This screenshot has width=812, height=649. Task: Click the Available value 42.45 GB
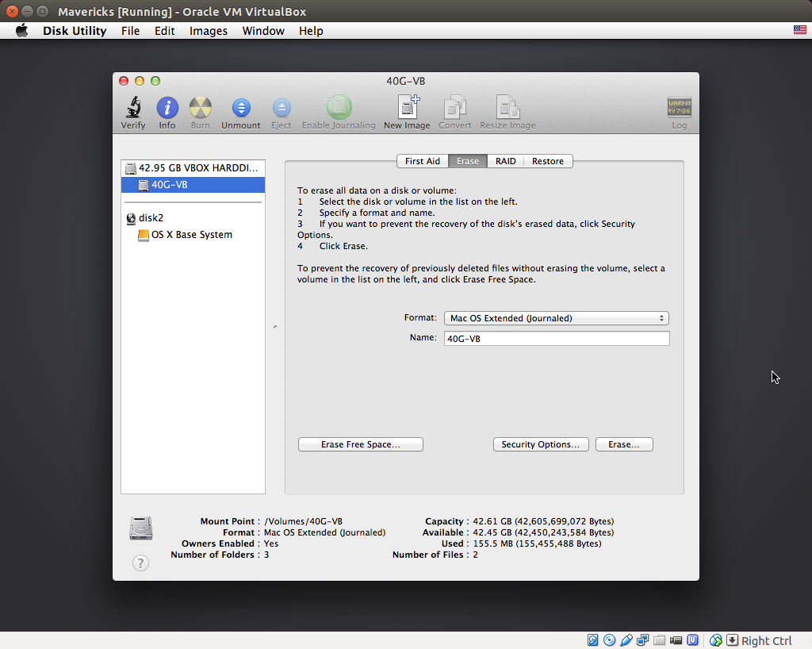543,532
